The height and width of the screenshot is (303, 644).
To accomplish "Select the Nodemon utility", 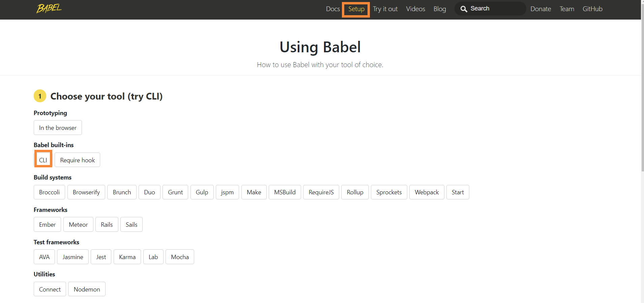I will point(87,290).
